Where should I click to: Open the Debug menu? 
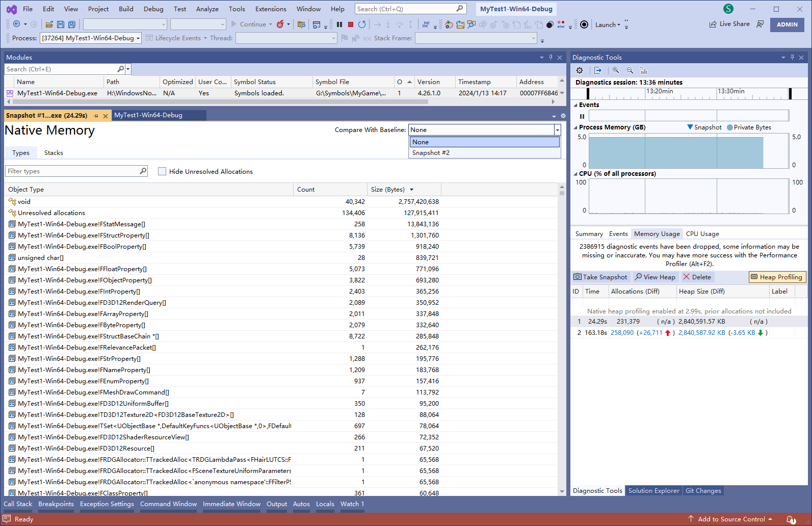[x=153, y=9]
